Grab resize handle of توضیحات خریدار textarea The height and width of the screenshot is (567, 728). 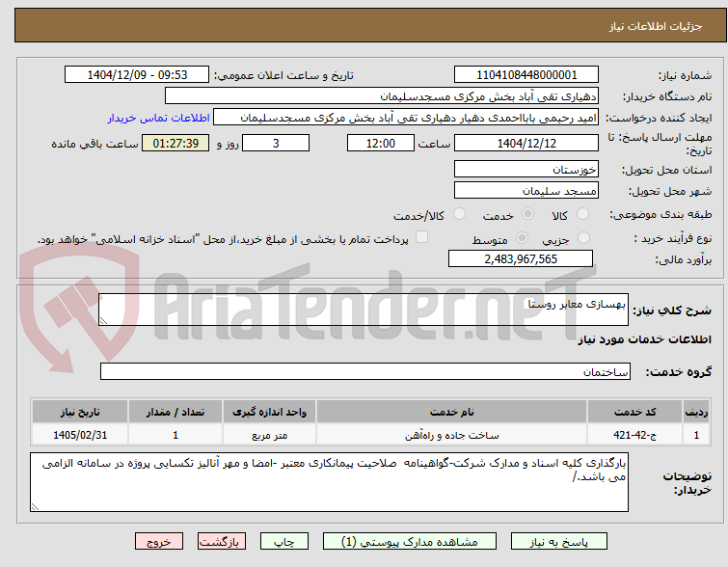(x=35, y=507)
